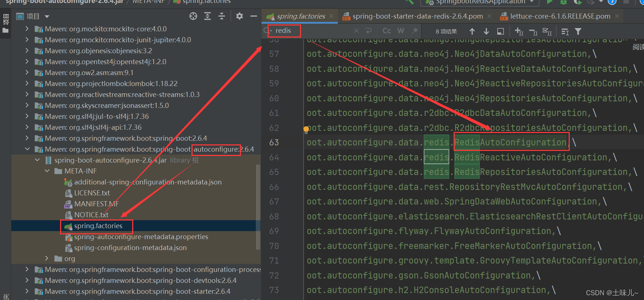This screenshot has width=644, height=300.
Task: Collapse spring-boot-autoconfigure:2.6.4 library node
Action: [x=27, y=149]
